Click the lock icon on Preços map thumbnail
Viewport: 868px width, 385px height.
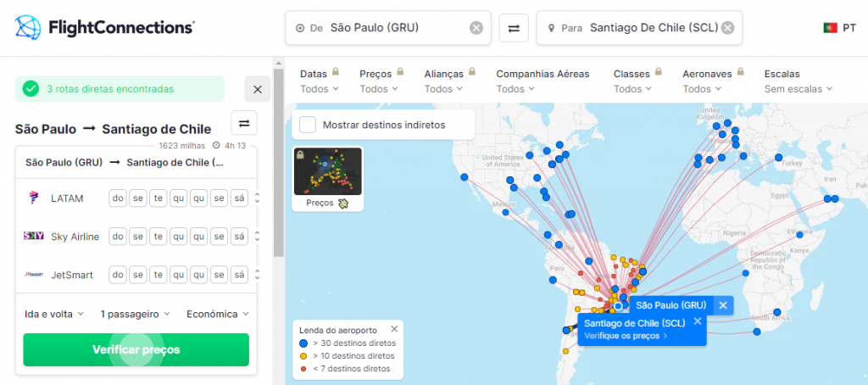click(x=300, y=155)
